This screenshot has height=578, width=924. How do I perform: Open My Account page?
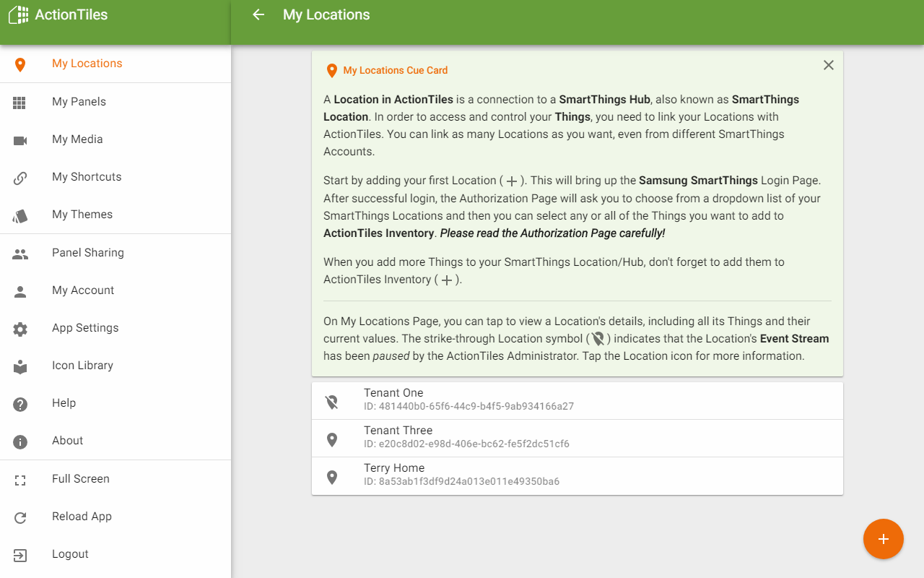click(83, 290)
